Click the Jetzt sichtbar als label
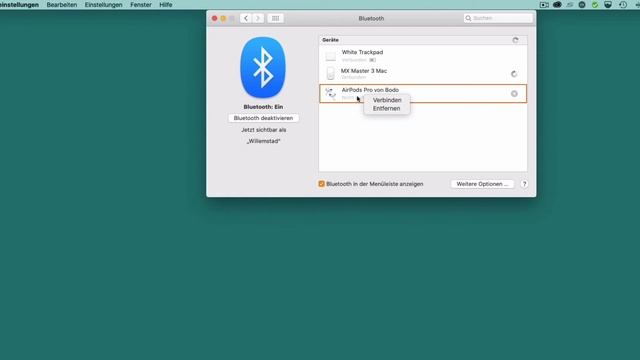This screenshot has height=360, width=640. coord(263,130)
